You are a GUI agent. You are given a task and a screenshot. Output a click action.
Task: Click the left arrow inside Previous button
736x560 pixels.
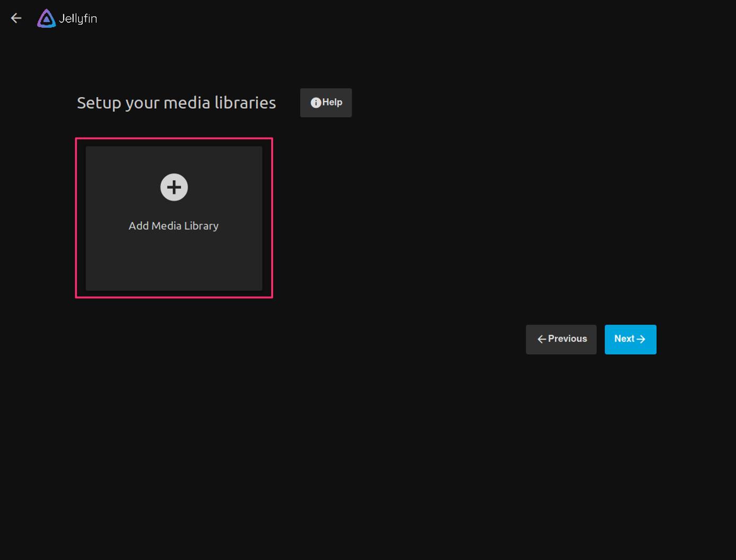pyautogui.click(x=541, y=339)
